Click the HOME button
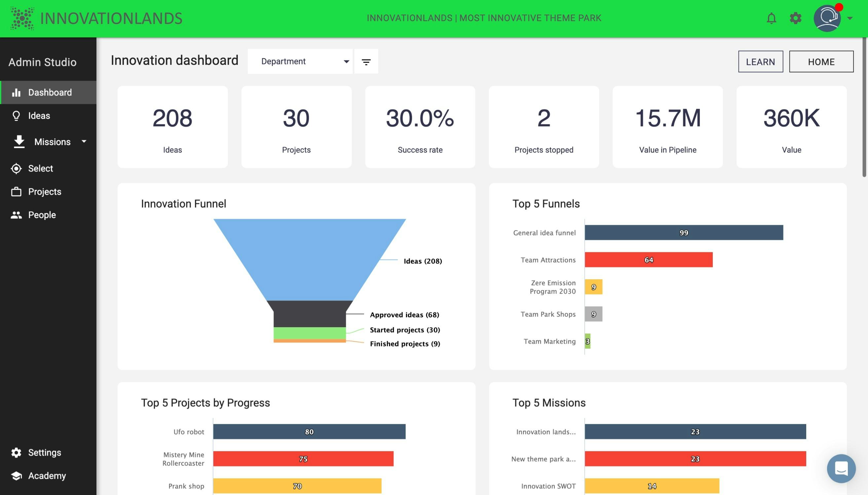This screenshot has height=495, width=868. 821,61
